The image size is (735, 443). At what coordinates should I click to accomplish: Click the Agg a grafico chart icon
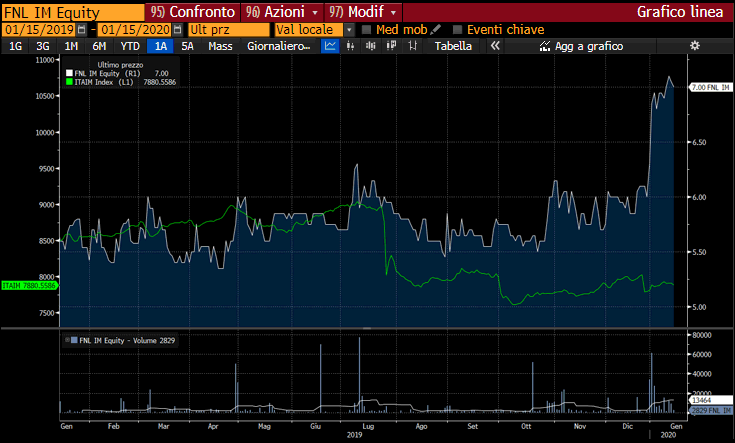tap(545, 46)
